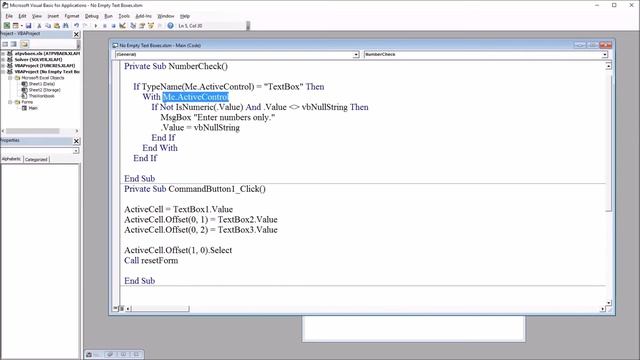Collapse the Microsoft Excel Objects folder

pyautogui.click(x=10, y=78)
